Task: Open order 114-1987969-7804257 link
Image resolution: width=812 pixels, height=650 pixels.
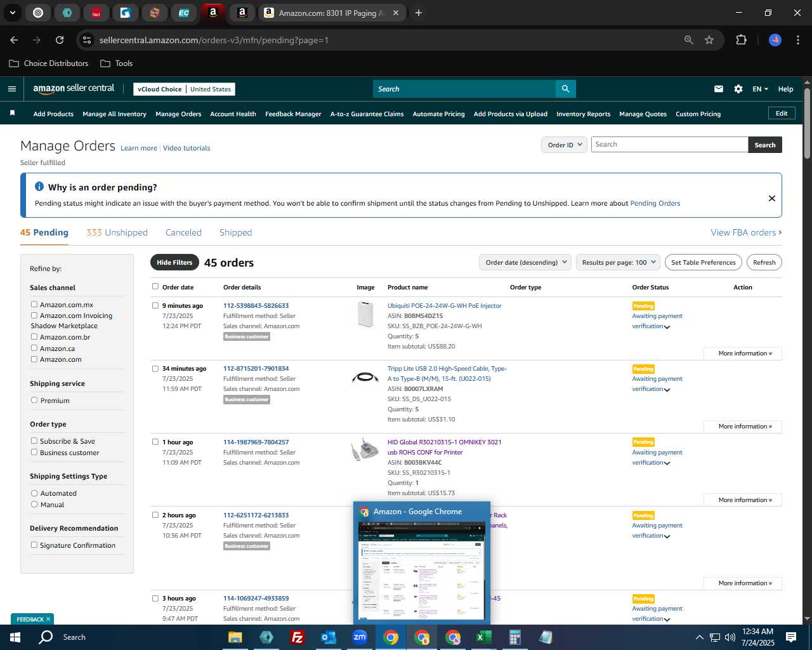Action: pos(256,442)
